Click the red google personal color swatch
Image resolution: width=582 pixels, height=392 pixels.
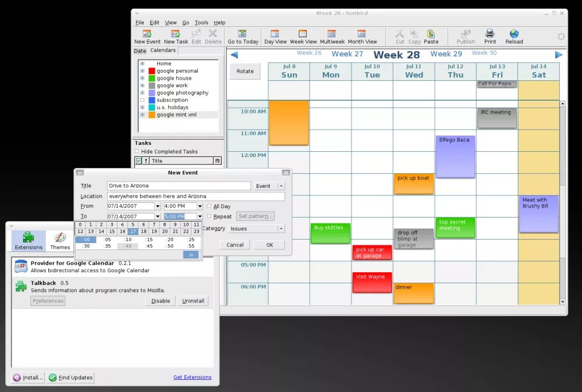click(151, 71)
